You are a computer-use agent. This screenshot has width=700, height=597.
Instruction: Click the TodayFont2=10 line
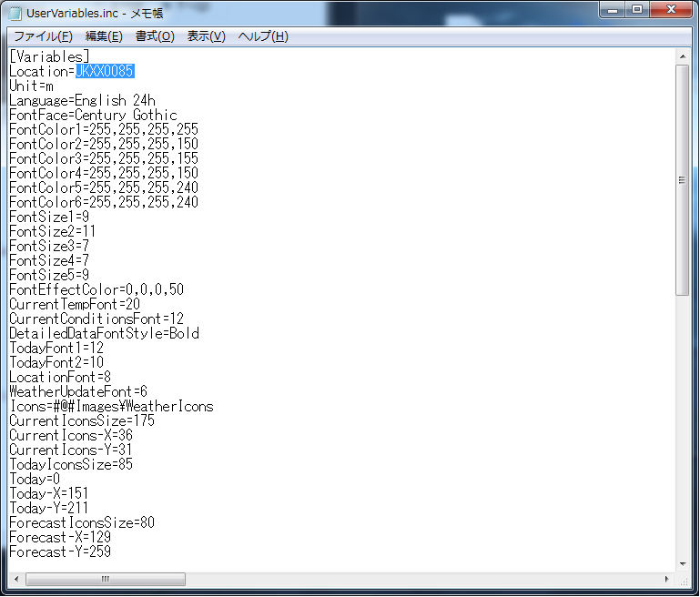coord(56,362)
